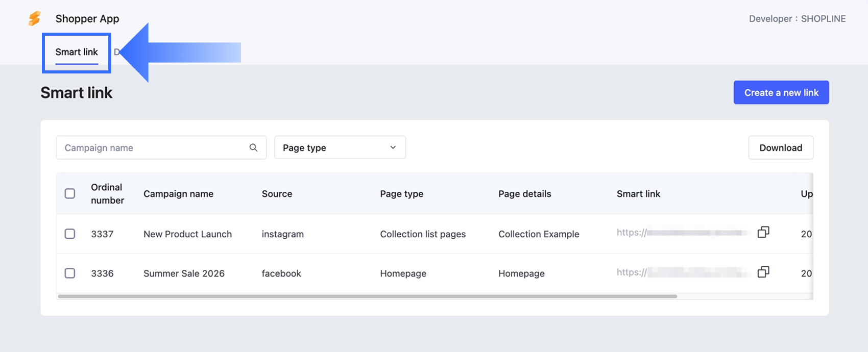Click the Campaign name column header
Image resolution: width=868 pixels, height=352 pixels.
click(178, 194)
